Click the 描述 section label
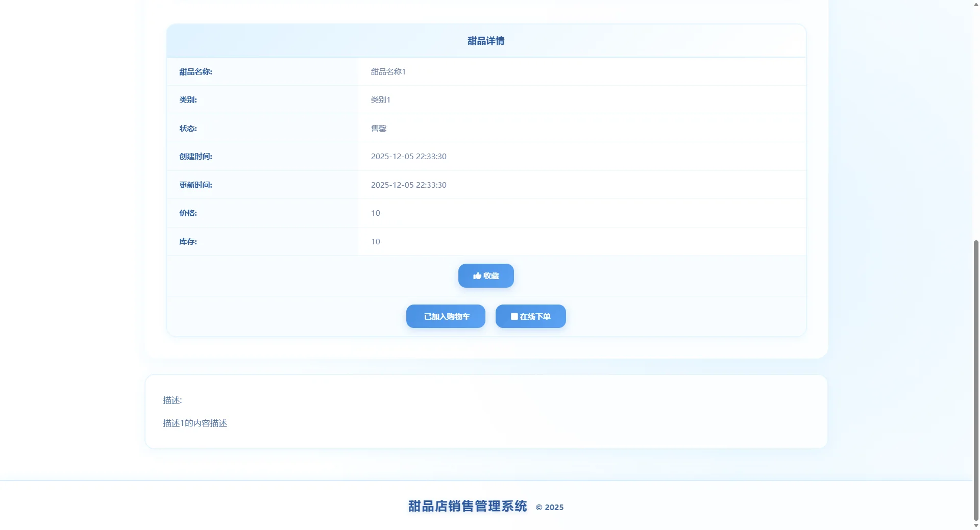Image resolution: width=980 pixels, height=530 pixels. [172, 400]
